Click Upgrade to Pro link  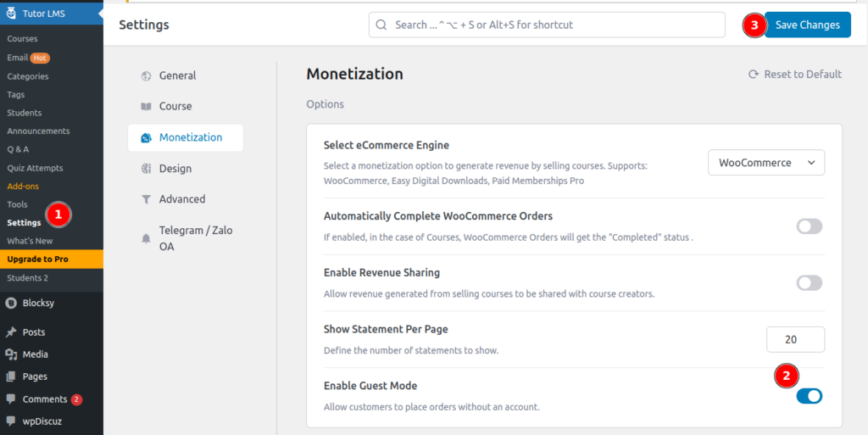37,259
